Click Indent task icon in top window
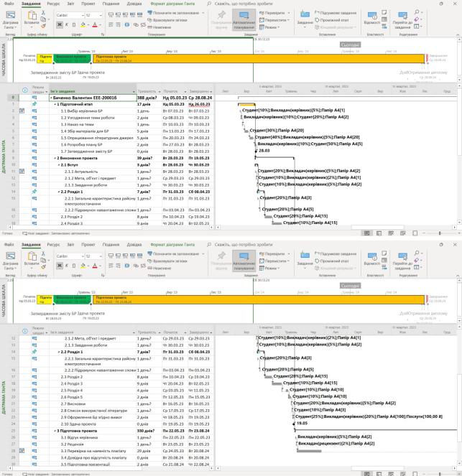The height and width of the screenshot is (476, 462). [118, 24]
